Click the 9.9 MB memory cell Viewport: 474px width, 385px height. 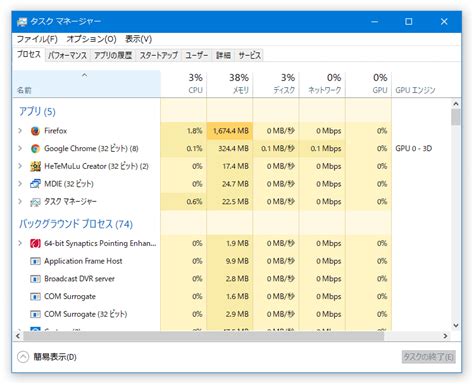pyautogui.click(x=230, y=261)
